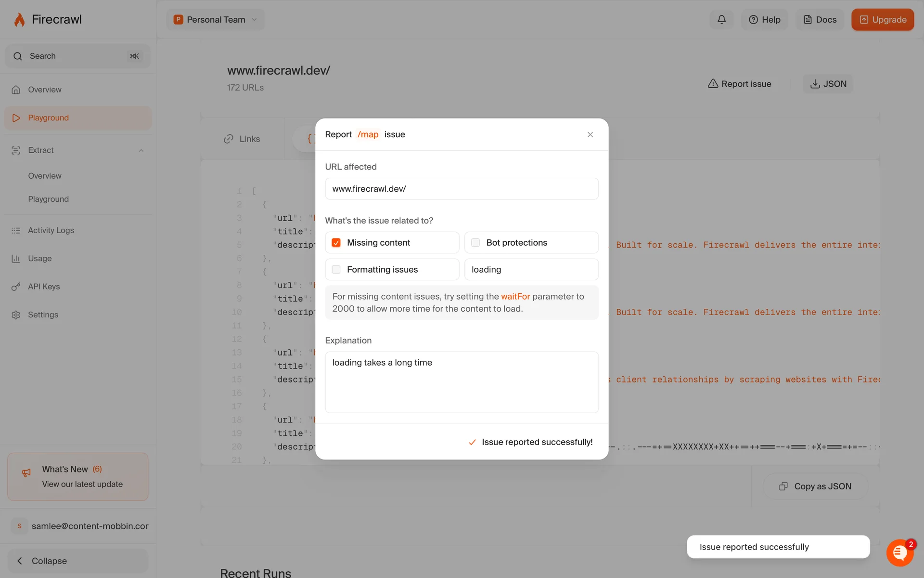Open the chat support bubble icon
The width and height of the screenshot is (924, 578).
[x=899, y=552]
